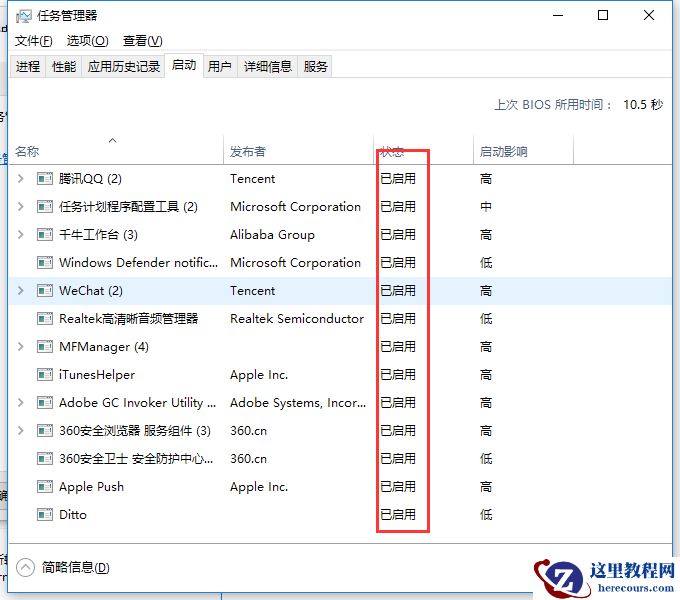The width and height of the screenshot is (680, 600).
Task: Sort by the 名称 column header
Action: (115, 151)
